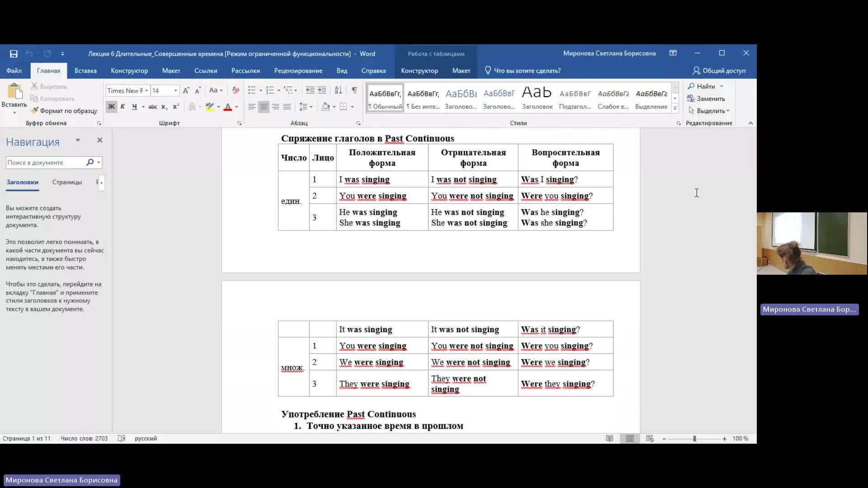
Task: Click the Что вы хотите сделать box
Action: pyautogui.click(x=523, y=70)
